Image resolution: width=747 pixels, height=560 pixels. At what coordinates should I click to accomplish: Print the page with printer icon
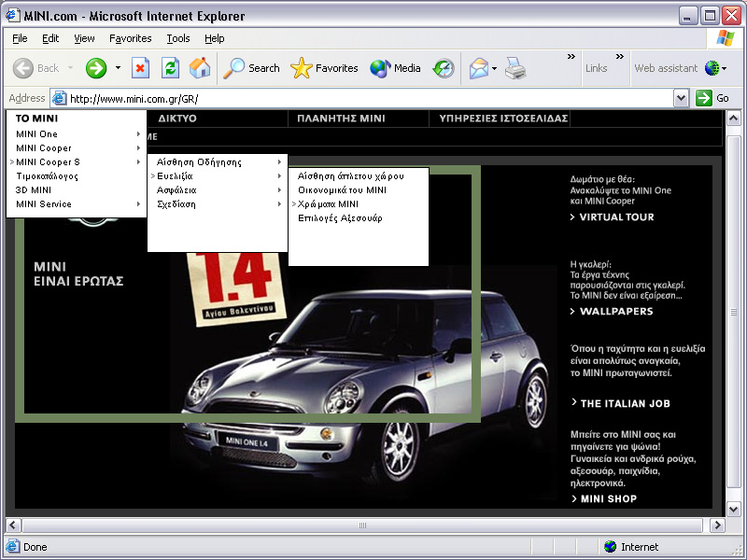(x=515, y=68)
